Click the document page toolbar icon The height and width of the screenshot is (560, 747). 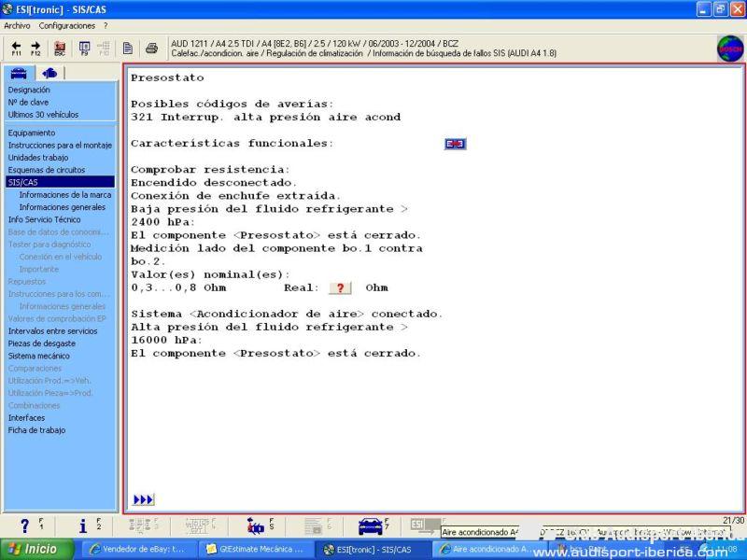click(128, 49)
